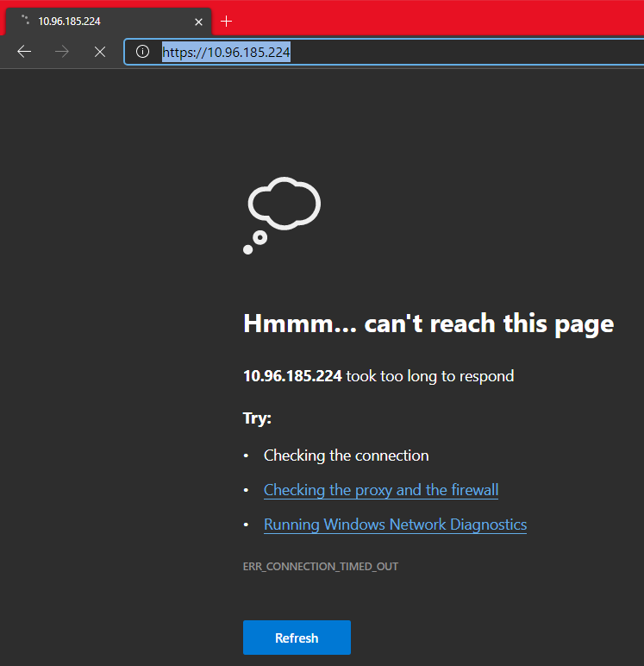The width and height of the screenshot is (644, 666).
Task: Focus the address bar showing https://10.96.185.224
Action: coord(388,52)
